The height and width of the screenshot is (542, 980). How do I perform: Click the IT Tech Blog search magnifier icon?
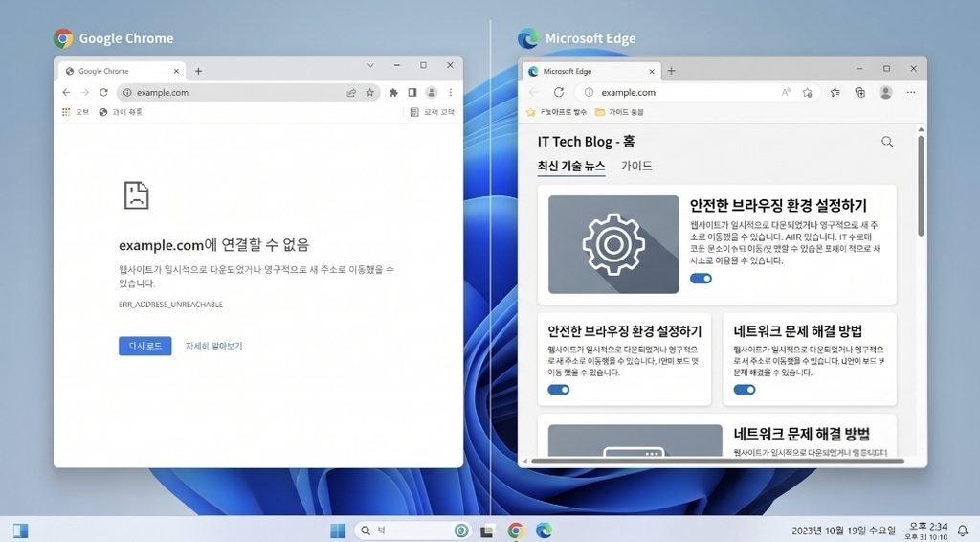click(887, 142)
